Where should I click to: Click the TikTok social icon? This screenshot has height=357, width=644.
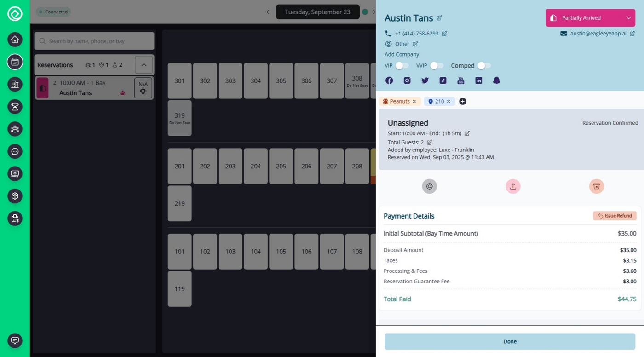(443, 80)
